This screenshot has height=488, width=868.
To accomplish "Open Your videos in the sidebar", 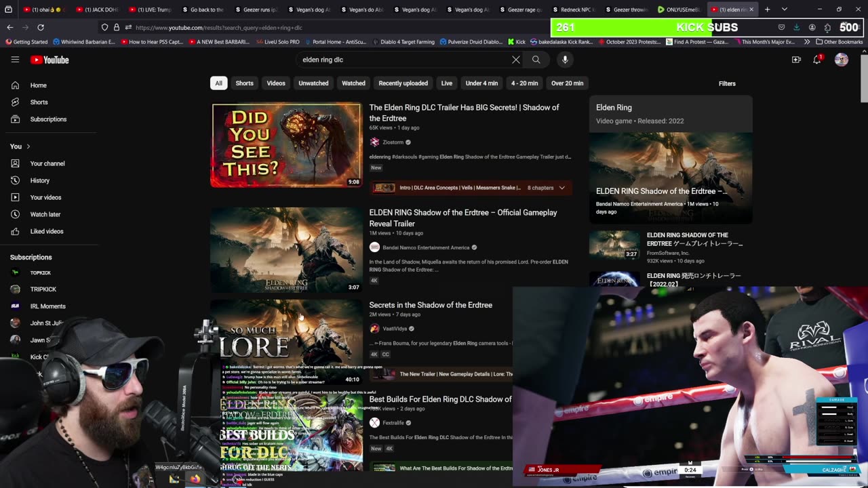I will click(x=45, y=197).
